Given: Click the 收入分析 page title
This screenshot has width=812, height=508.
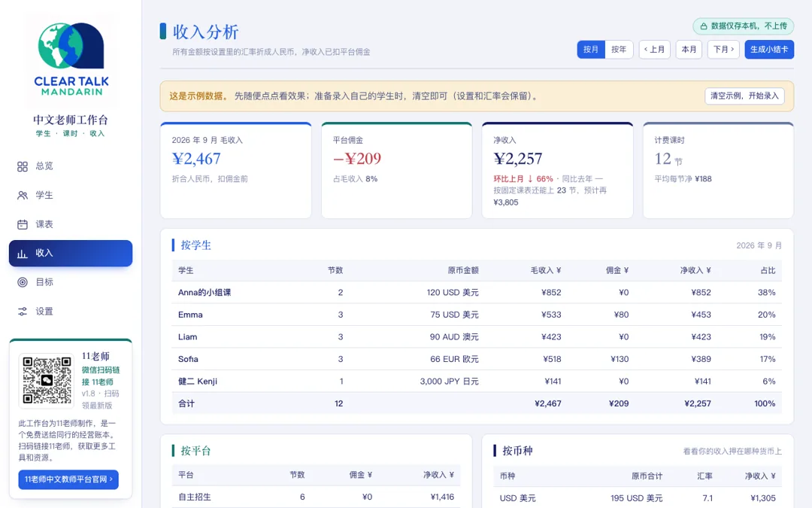Looking at the screenshot, I should coord(205,32).
